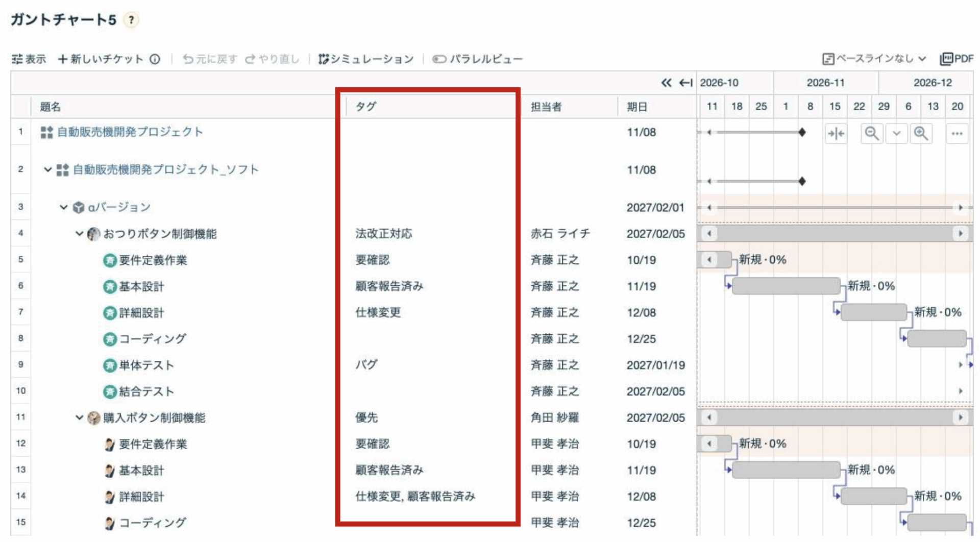Export chart via PDF button
Image resolution: width=980 pixels, height=542 pixels.
(x=957, y=59)
